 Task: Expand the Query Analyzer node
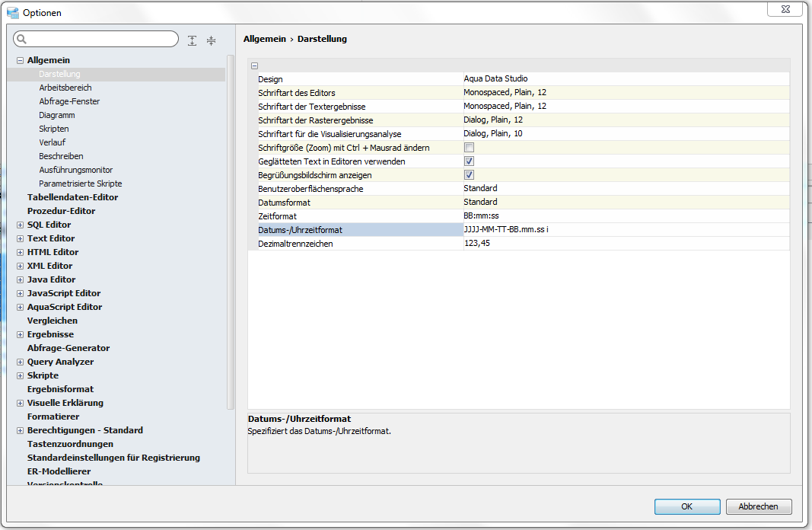[x=21, y=362]
